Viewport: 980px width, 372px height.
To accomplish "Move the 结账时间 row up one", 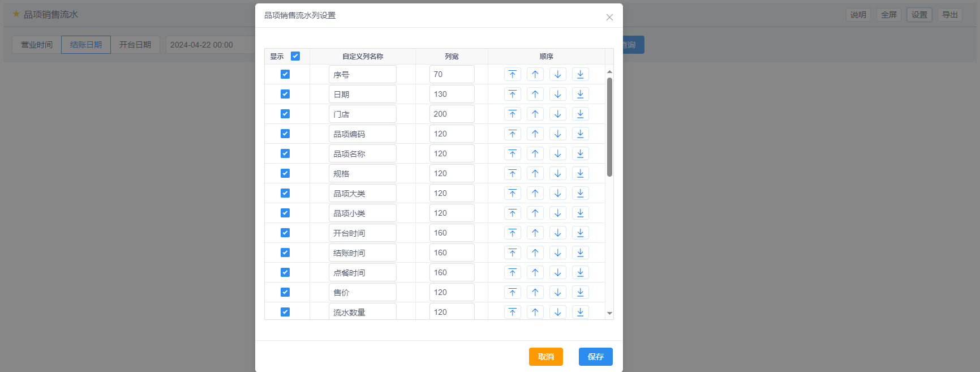I will point(535,253).
